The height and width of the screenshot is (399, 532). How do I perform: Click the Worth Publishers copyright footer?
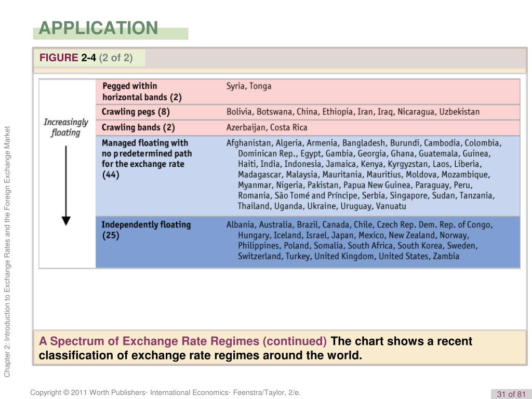(x=165, y=393)
